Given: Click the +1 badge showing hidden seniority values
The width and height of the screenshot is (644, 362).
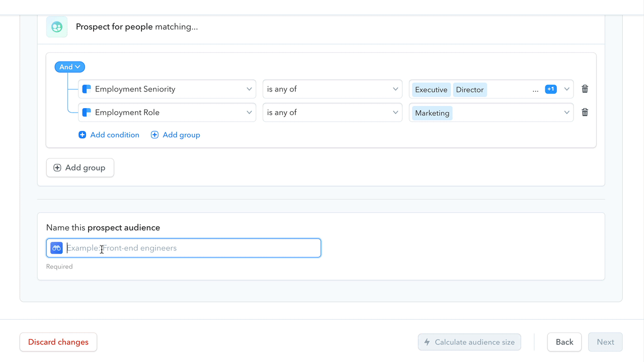Looking at the screenshot, I should (x=550, y=88).
